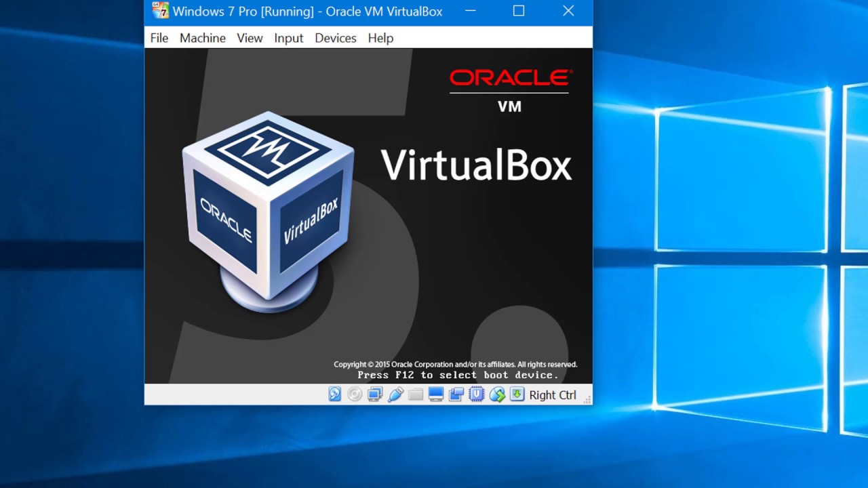The height and width of the screenshot is (488, 868).
Task: Click the network adapters status icon
Action: coord(375,394)
